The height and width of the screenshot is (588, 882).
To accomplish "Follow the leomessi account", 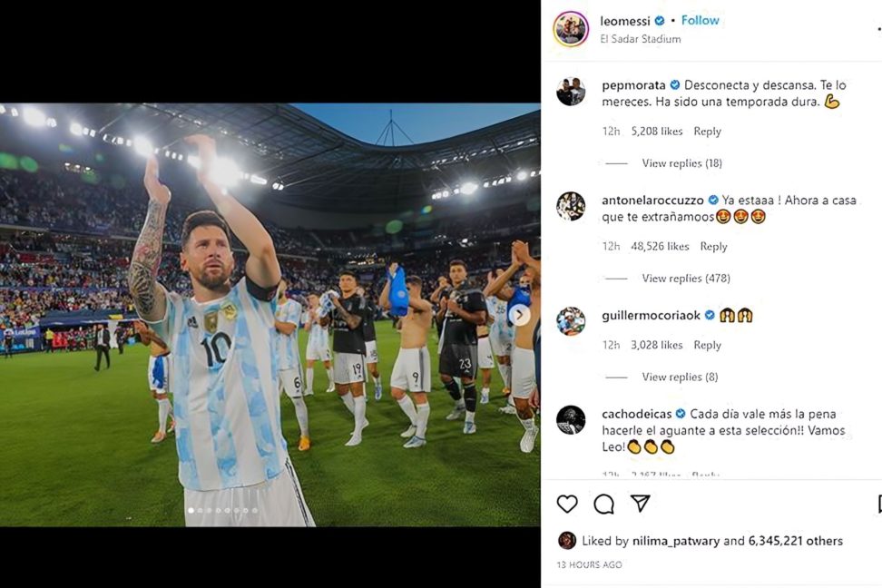I will (x=700, y=20).
